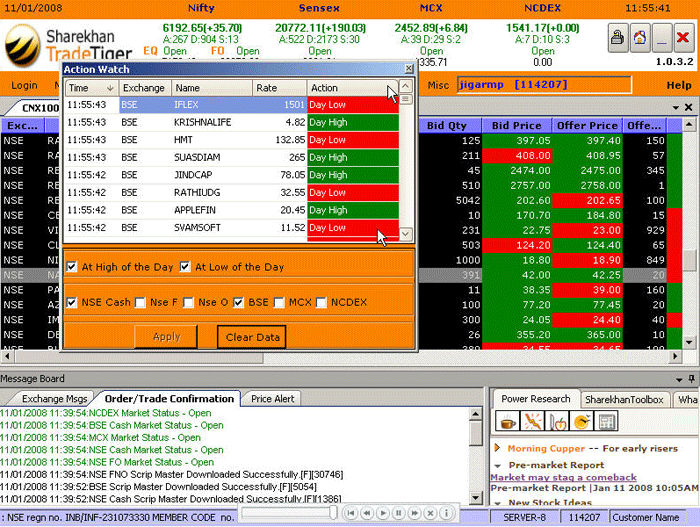The height and width of the screenshot is (527, 700).
Task: Click the lock application icon in header
Action: point(618,38)
